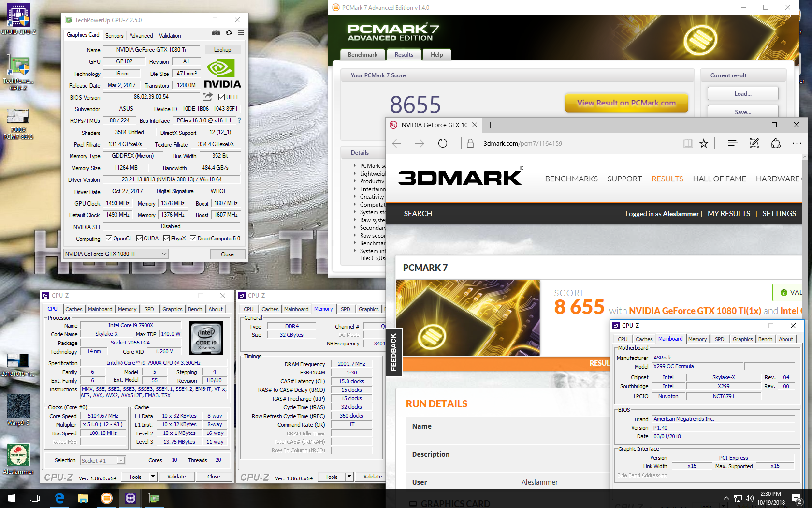
Task: Click the BIOS version share/export icon
Action: pyautogui.click(x=207, y=97)
